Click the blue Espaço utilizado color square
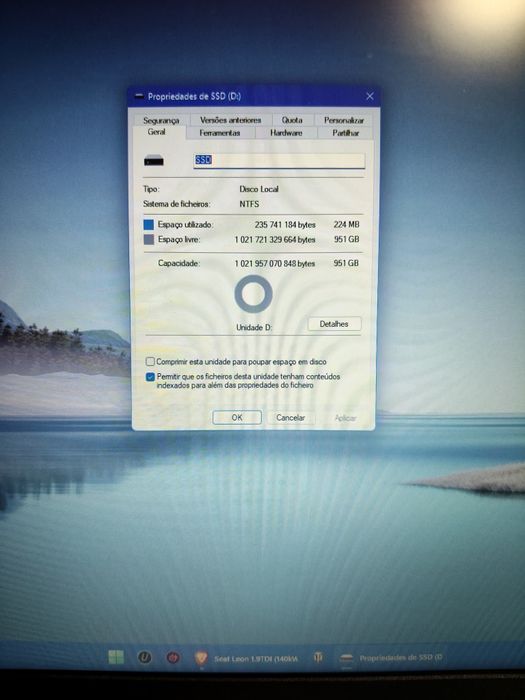 click(149, 224)
